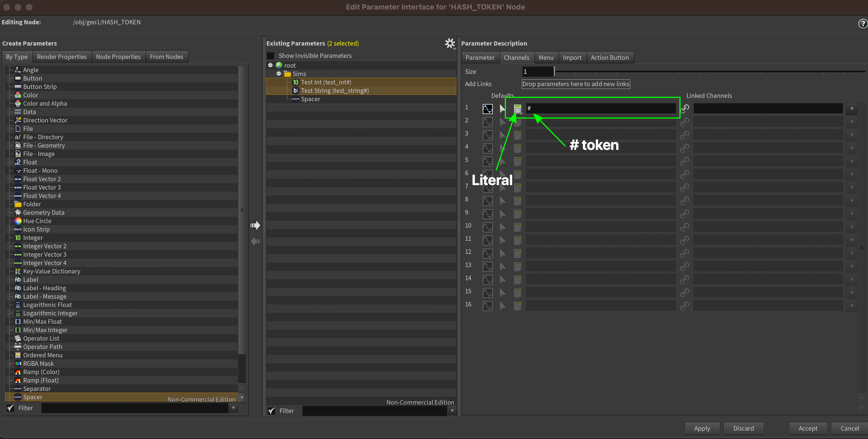
Task: Click the right arrow to add selected parameter
Action: coord(255,225)
